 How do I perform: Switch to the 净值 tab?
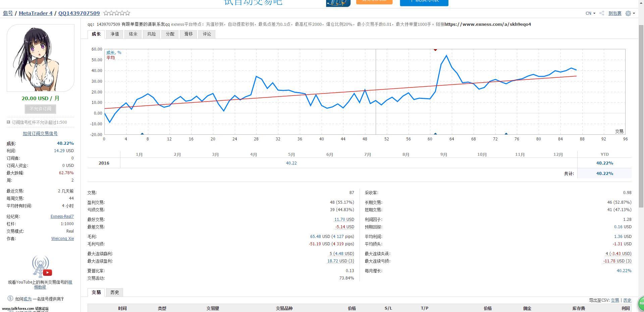pos(115,34)
